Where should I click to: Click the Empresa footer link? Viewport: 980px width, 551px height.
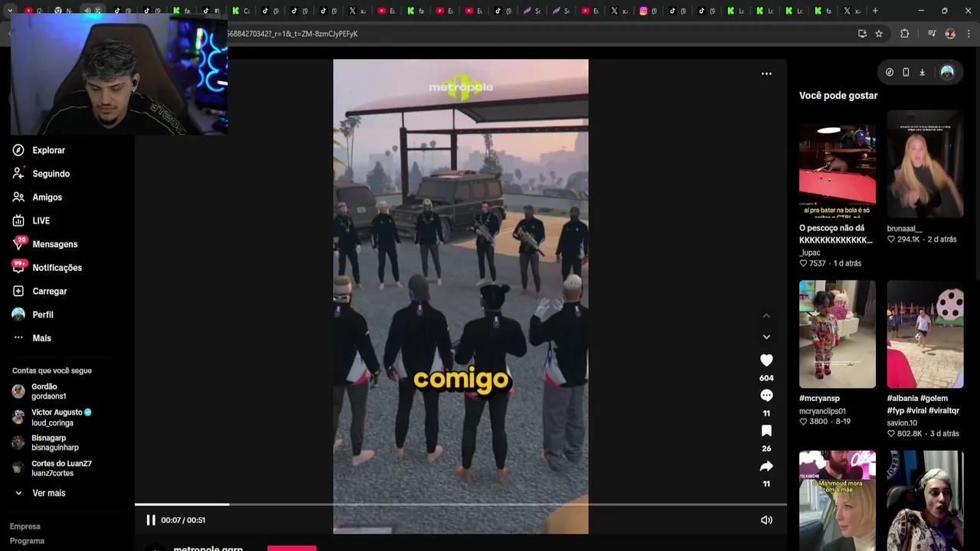tap(25, 527)
